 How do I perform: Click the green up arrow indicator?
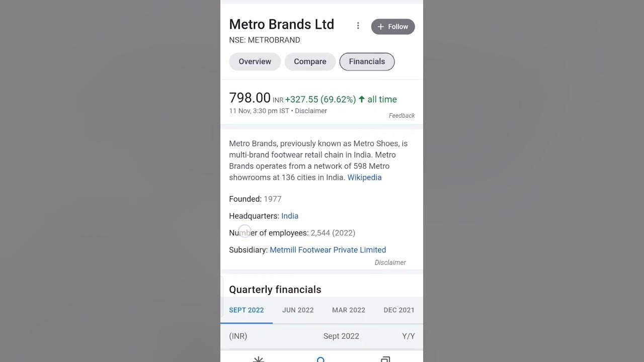click(361, 99)
